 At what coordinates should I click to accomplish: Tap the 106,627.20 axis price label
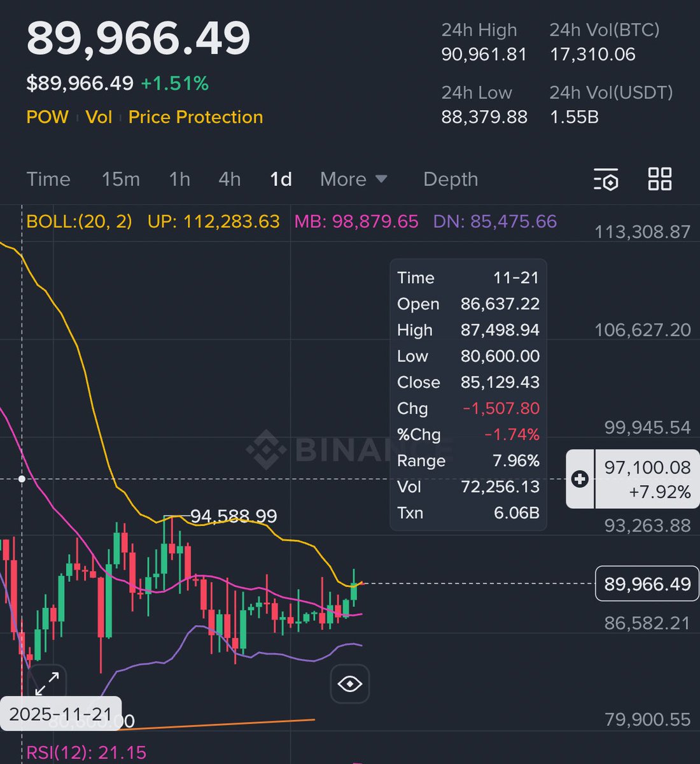(x=642, y=330)
